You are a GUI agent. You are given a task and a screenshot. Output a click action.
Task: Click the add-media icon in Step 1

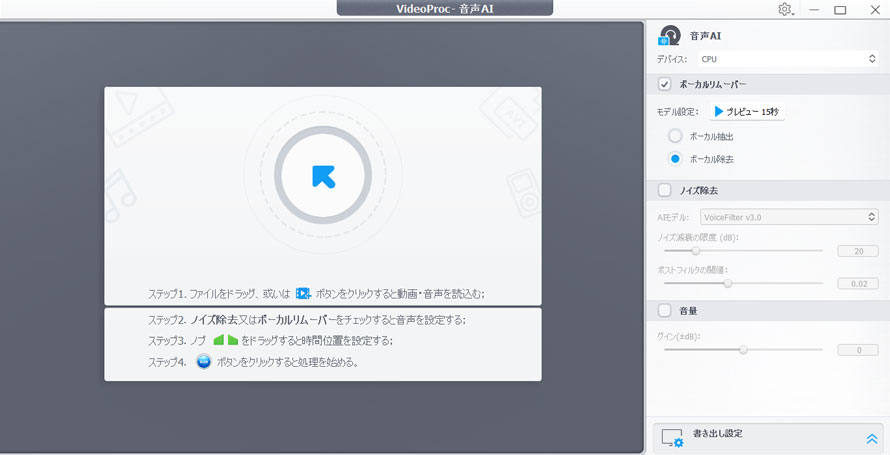tap(303, 293)
